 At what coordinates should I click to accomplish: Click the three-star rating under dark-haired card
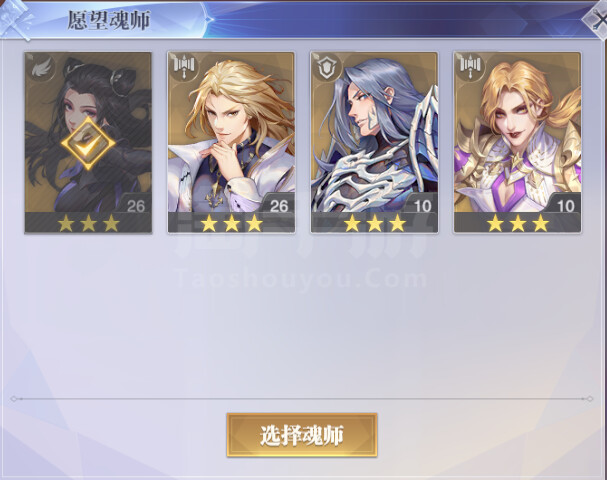click(88, 223)
